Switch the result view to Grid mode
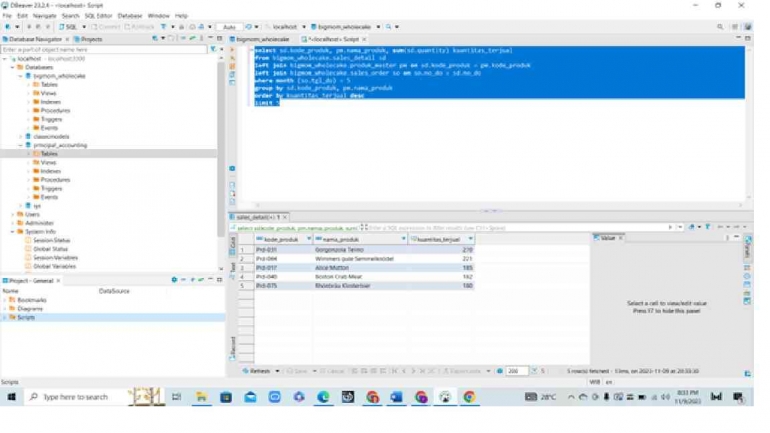The width and height of the screenshot is (770, 433). 233,243
